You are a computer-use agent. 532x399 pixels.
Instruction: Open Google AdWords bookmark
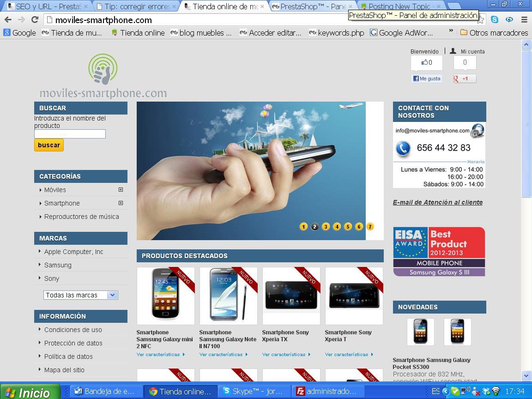pos(401,33)
